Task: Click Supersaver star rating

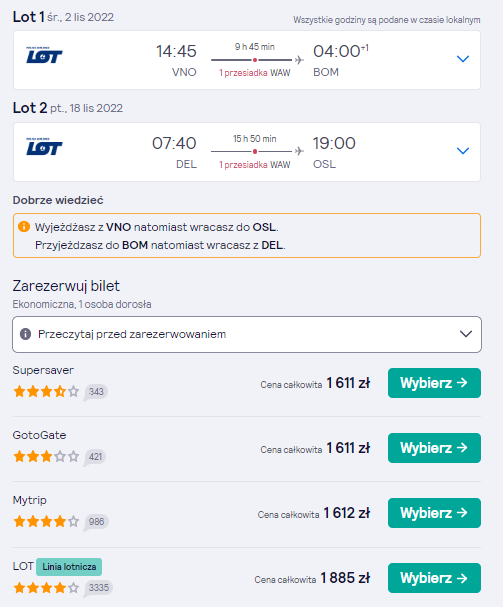Action: [x=46, y=392]
